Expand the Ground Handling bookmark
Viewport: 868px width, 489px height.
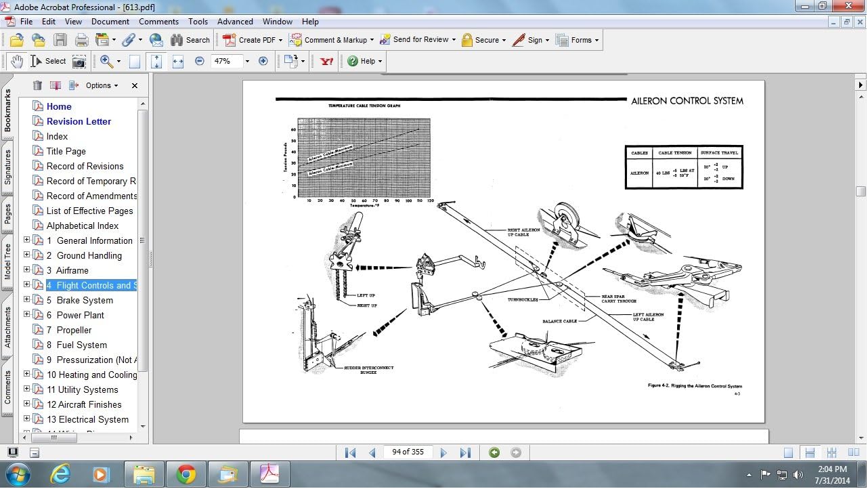(x=27, y=255)
